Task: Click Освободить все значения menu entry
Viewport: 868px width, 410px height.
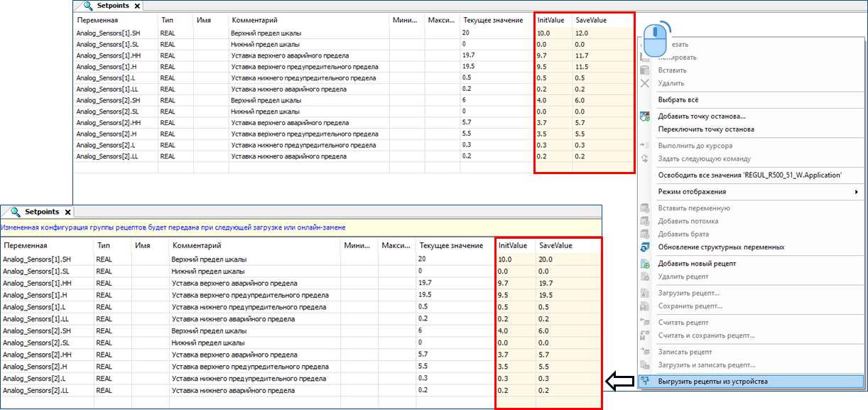Action: pos(749,175)
